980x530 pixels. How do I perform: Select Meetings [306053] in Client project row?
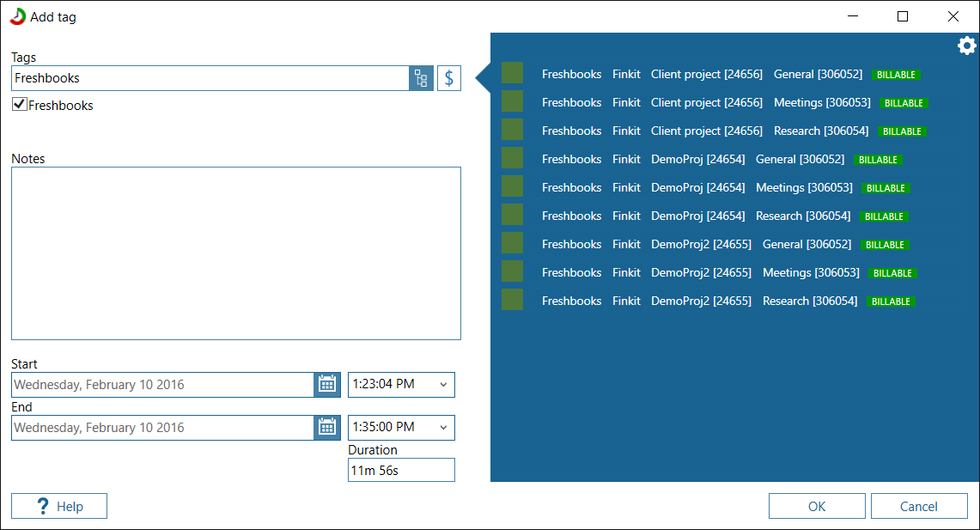(822, 102)
